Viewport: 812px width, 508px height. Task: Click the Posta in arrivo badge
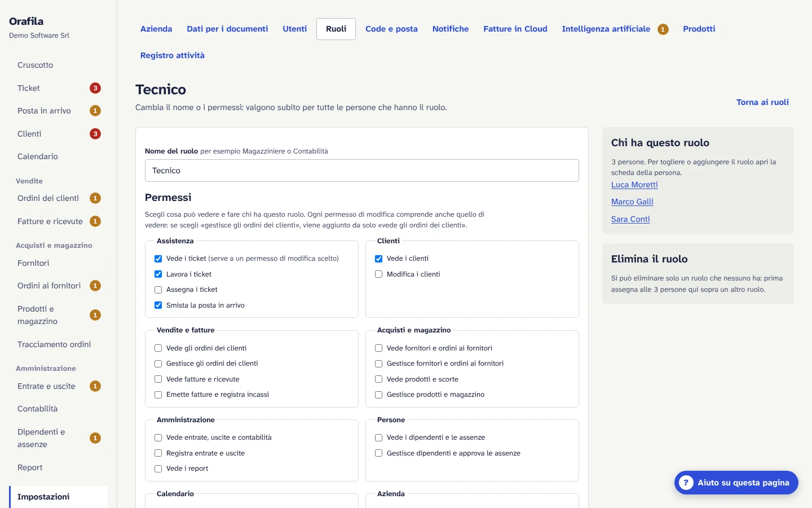click(95, 111)
